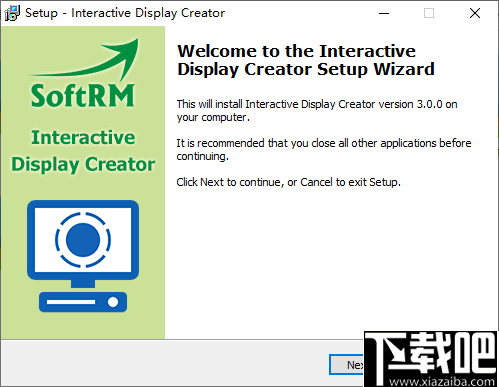Click the SoftRM logo with green arrow
The width and height of the screenshot is (499, 387).
tap(83, 73)
